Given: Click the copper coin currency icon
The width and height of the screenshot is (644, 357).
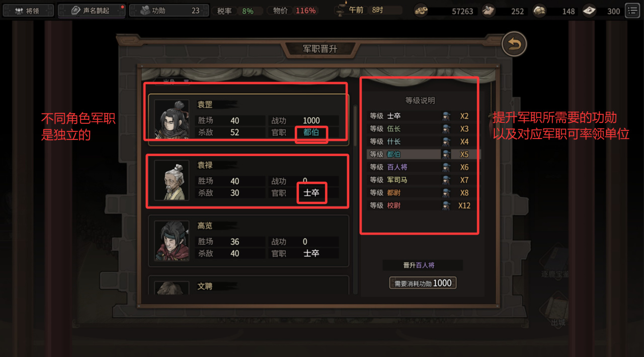Looking at the screenshot, I should click(x=421, y=10).
